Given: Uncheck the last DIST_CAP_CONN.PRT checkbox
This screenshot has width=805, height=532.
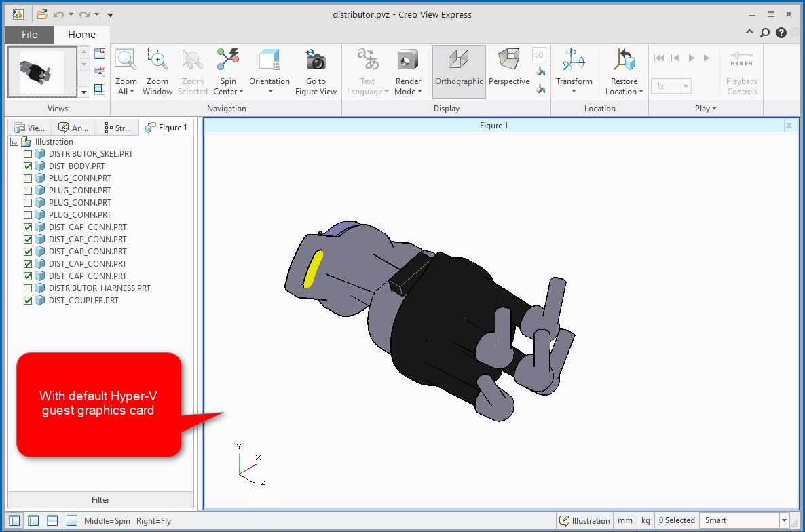Looking at the screenshot, I should (28, 276).
